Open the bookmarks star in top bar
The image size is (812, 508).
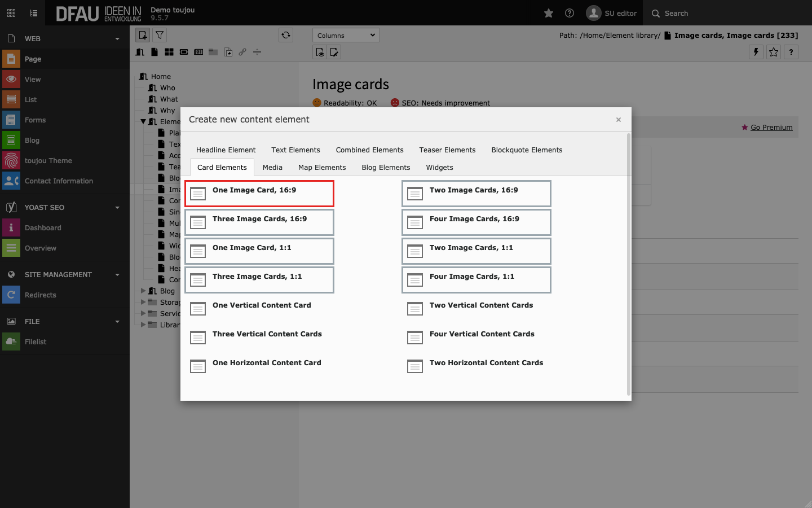coord(548,13)
